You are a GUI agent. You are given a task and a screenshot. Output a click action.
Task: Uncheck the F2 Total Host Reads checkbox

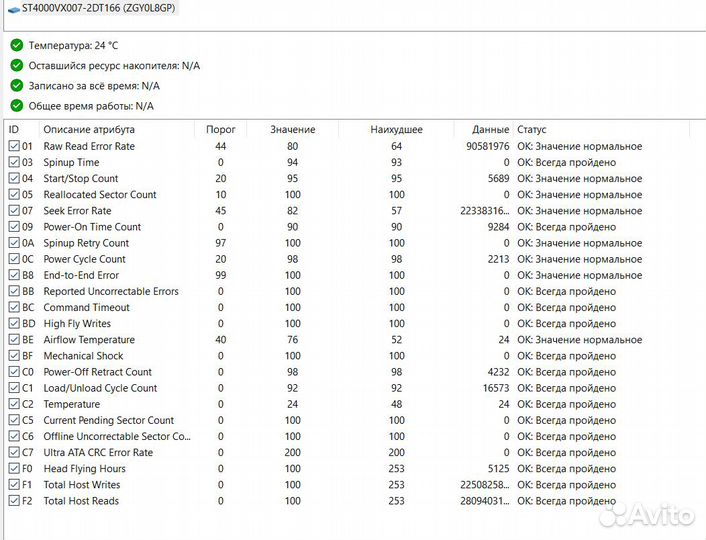tap(13, 501)
